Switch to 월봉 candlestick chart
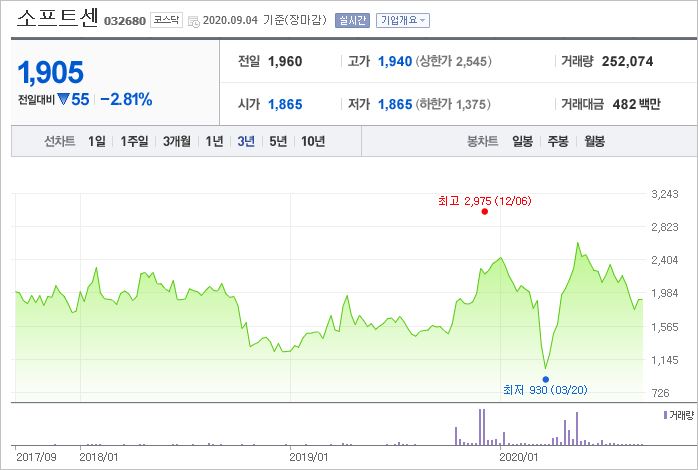Image resolution: width=698 pixels, height=470 pixels. point(594,142)
